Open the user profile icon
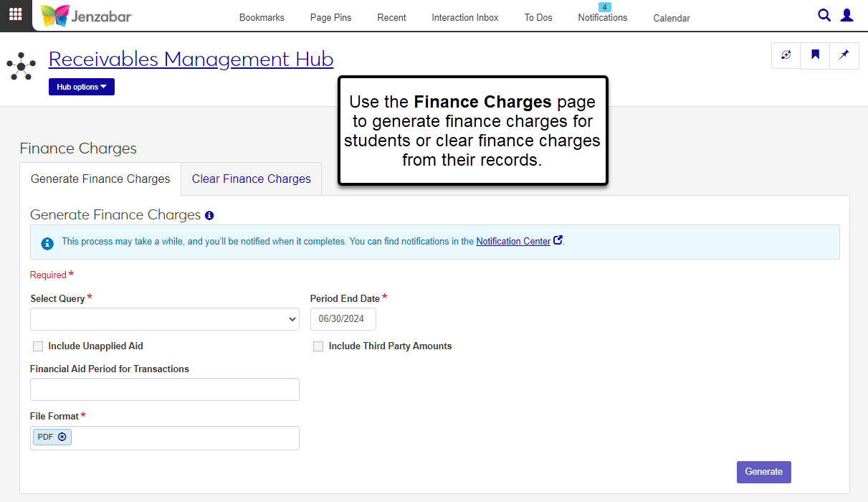The image size is (868, 502). tap(847, 15)
